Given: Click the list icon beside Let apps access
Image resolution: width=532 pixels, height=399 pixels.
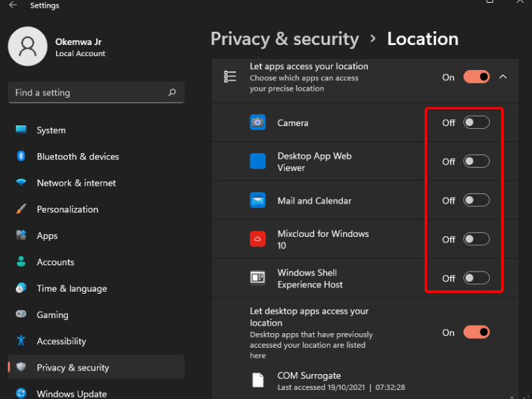Looking at the screenshot, I should (230, 77).
